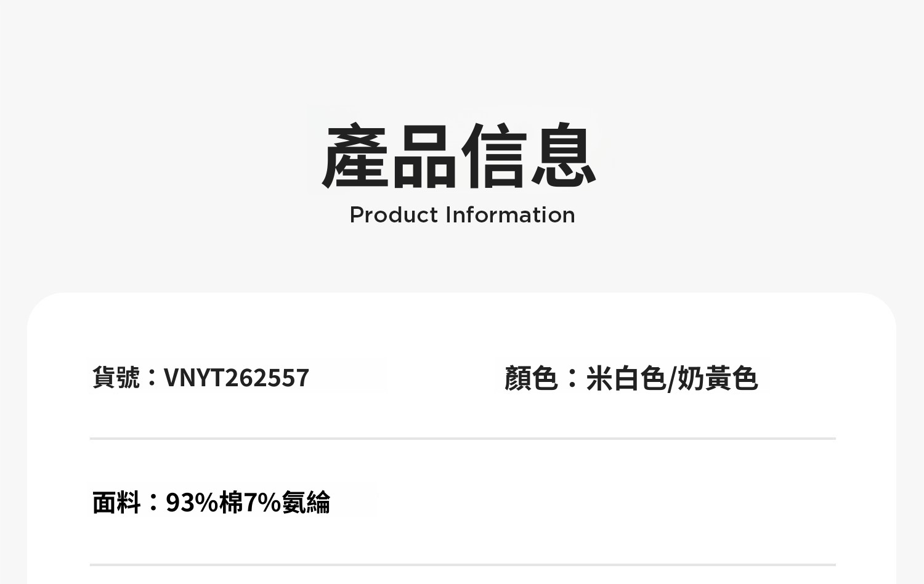Screen dimensions: 924x584
Task: Click the 顏色 field label
Action: [530, 378]
